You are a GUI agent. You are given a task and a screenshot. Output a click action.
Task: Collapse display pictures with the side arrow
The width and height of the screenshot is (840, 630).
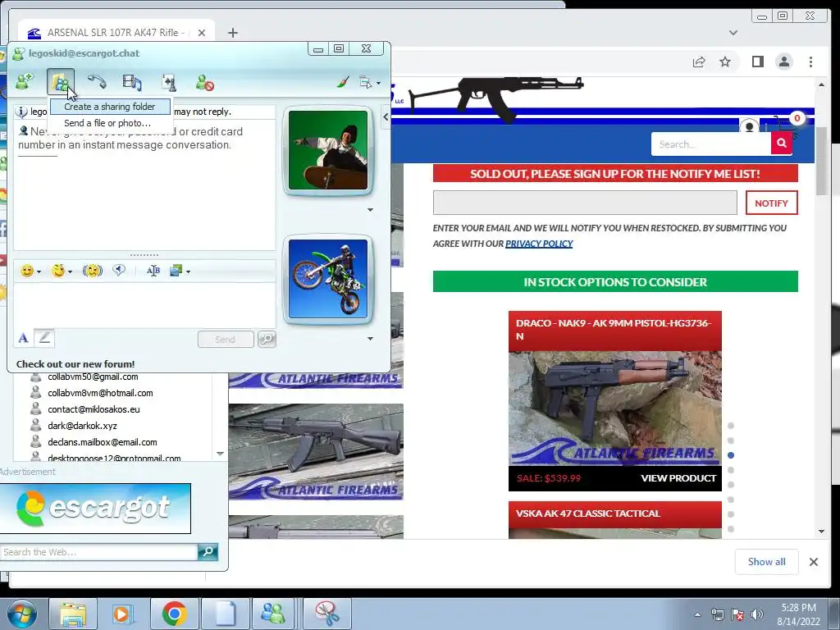point(386,116)
